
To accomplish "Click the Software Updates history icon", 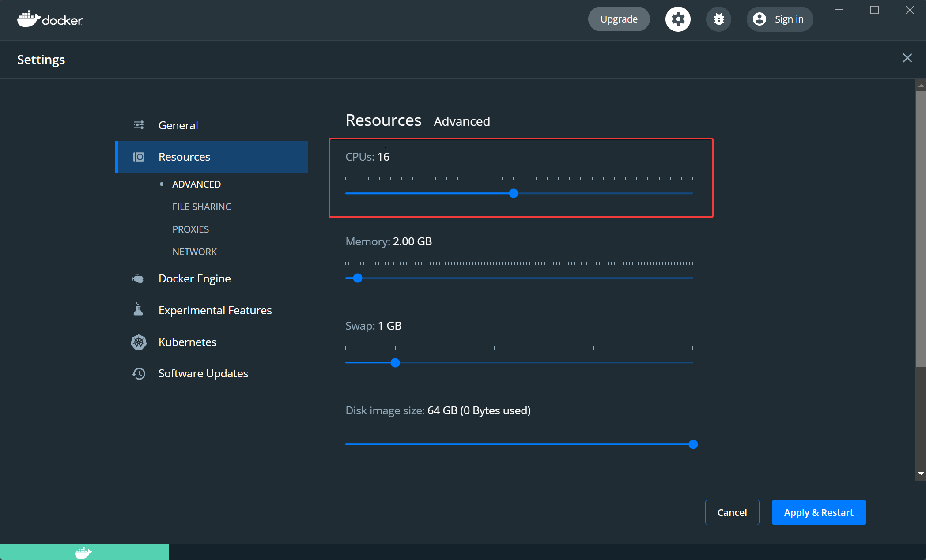I will pyautogui.click(x=139, y=373).
